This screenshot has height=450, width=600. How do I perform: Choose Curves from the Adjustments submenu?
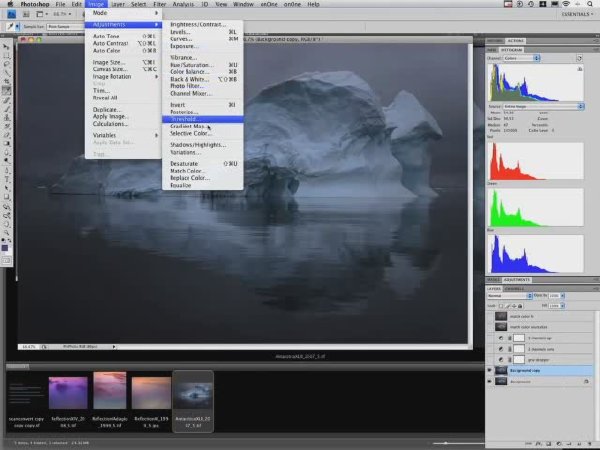[203, 39]
